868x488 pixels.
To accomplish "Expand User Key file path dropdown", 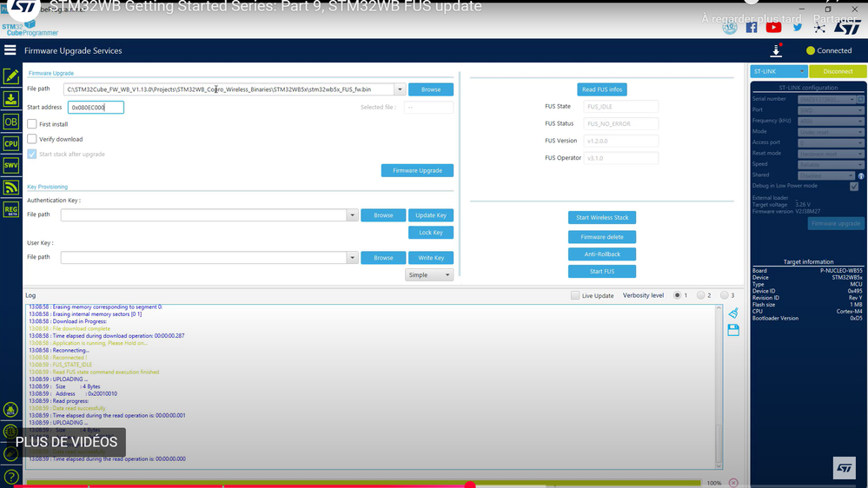I will [352, 258].
